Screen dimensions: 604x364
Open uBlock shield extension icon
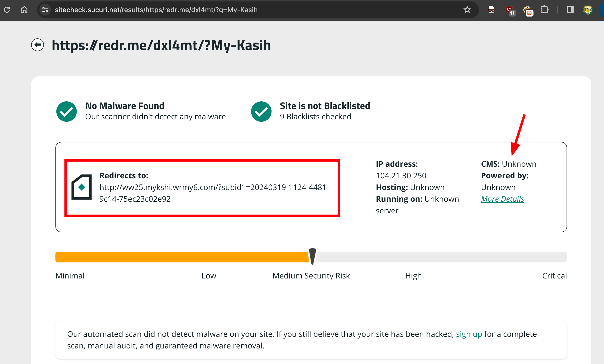point(510,10)
